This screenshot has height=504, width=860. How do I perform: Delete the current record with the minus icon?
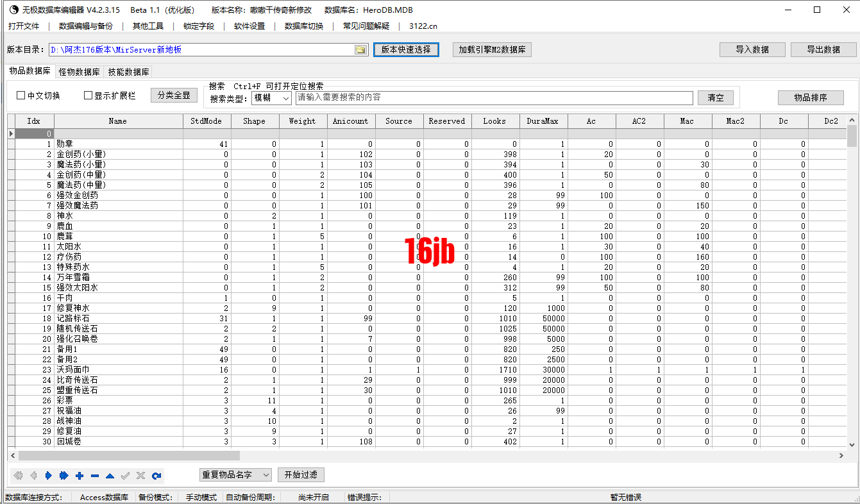[94, 475]
